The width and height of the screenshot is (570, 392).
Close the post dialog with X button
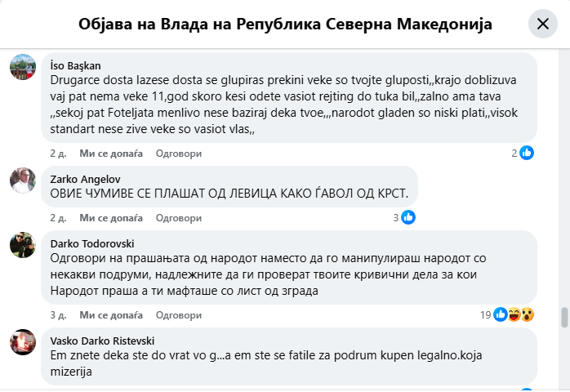point(542,24)
